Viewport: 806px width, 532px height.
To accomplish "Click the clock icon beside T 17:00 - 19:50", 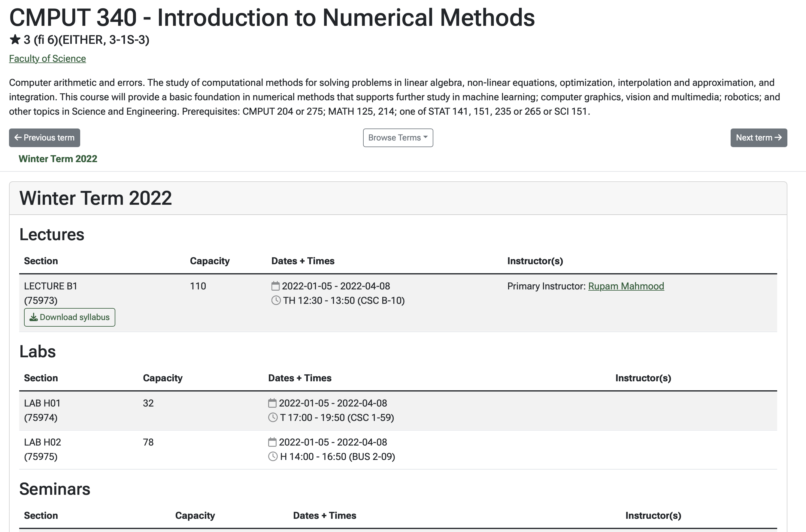I will 273,417.
